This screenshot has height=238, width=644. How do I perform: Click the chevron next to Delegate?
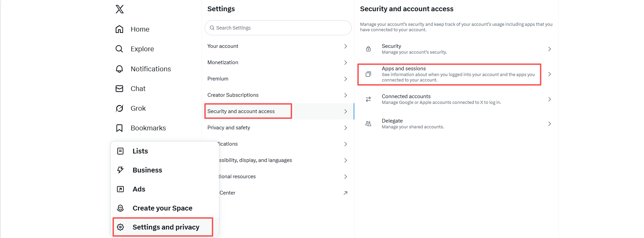(549, 124)
